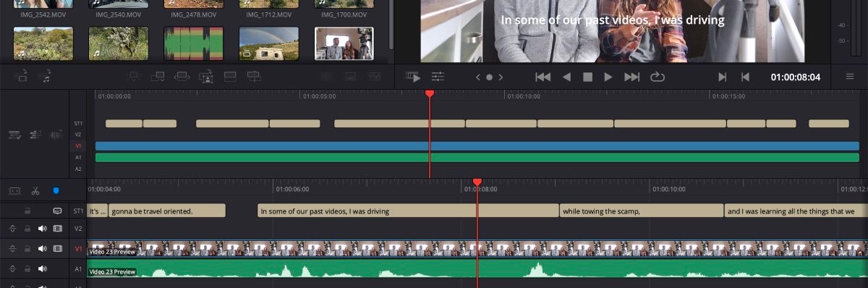The height and width of the screenshot is (288, 868).
Task: Click the trim in-place icon left of scissors
Action: (x=14, y=191)
